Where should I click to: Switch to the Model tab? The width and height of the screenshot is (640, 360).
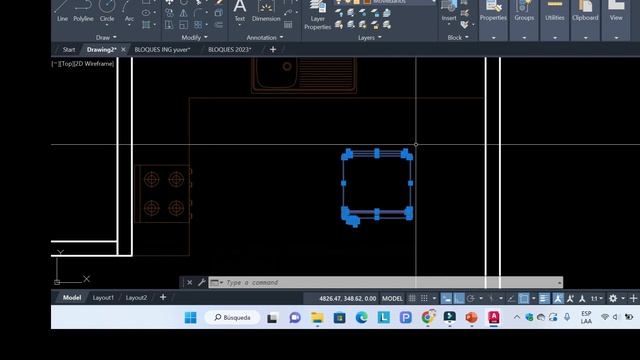(x=72, y=298)
